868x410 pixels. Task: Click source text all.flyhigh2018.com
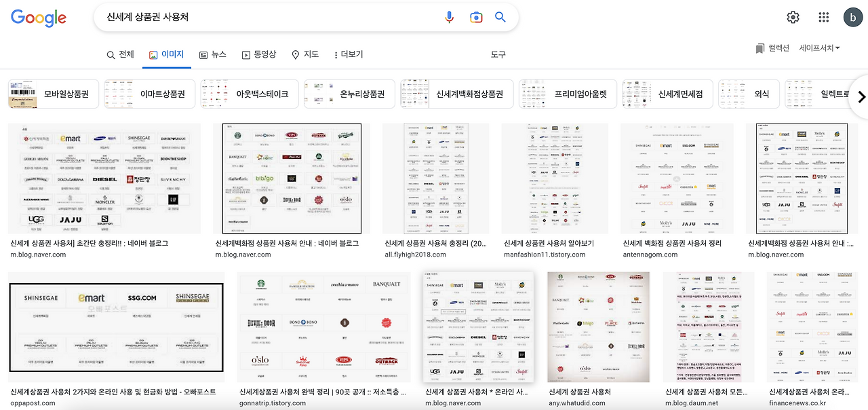coord(415,255)
